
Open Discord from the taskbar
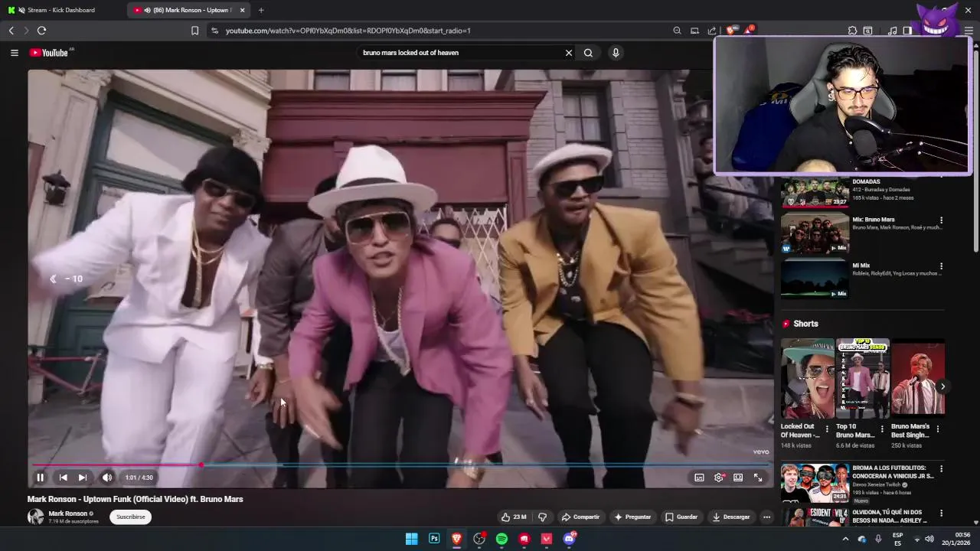(569, 539)
